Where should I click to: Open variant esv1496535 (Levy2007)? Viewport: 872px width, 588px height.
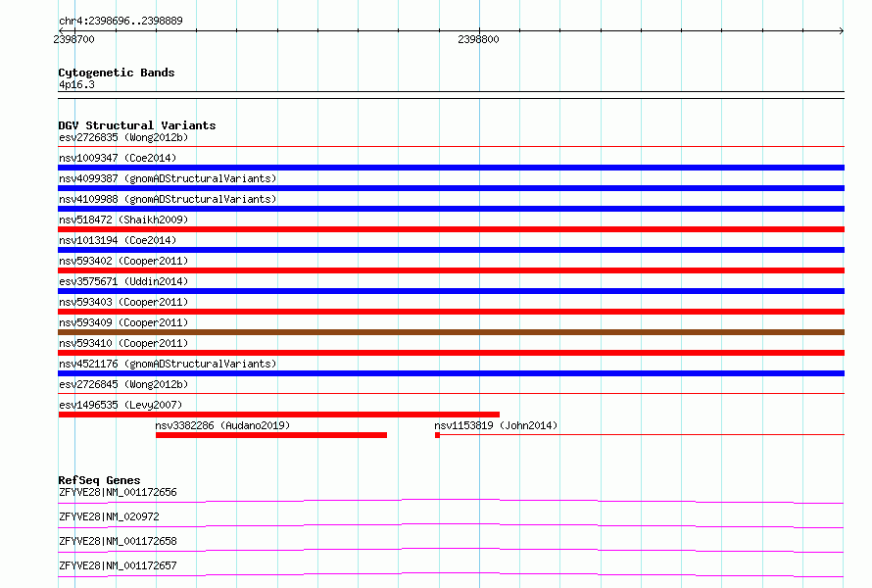point(121,405)
